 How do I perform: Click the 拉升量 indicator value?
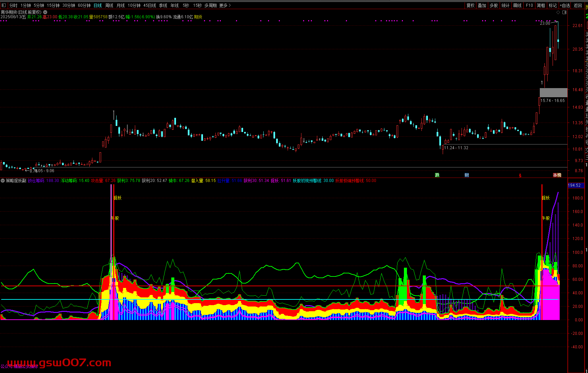(230, 181)
